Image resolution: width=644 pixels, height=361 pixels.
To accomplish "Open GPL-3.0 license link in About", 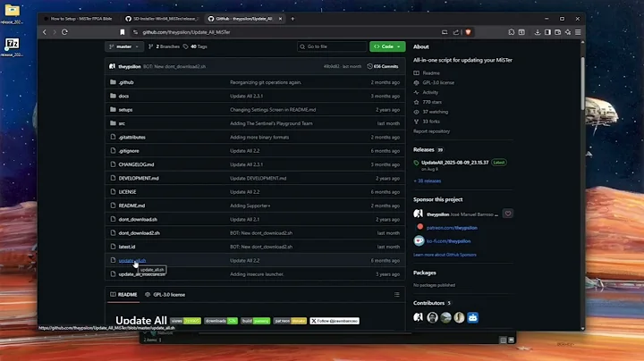I will click(438, 83).
